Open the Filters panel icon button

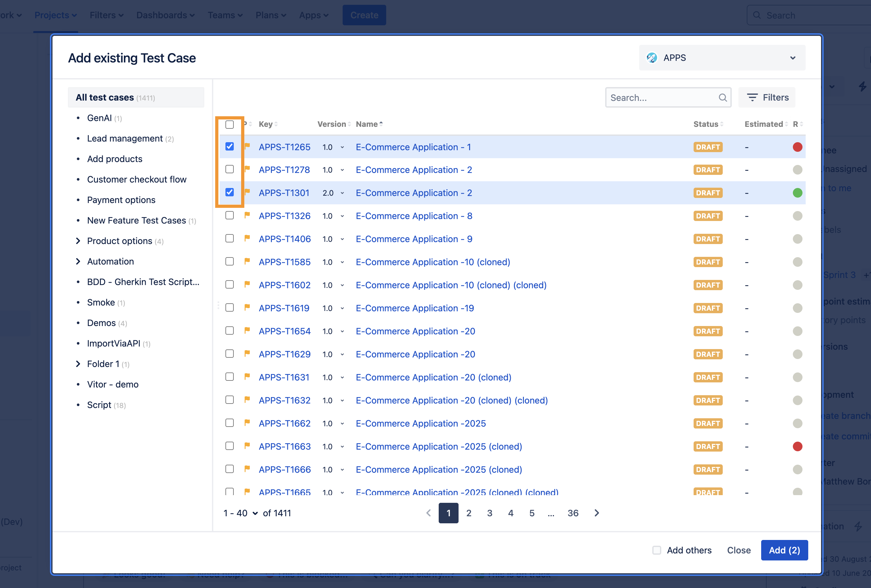[766, 97]
